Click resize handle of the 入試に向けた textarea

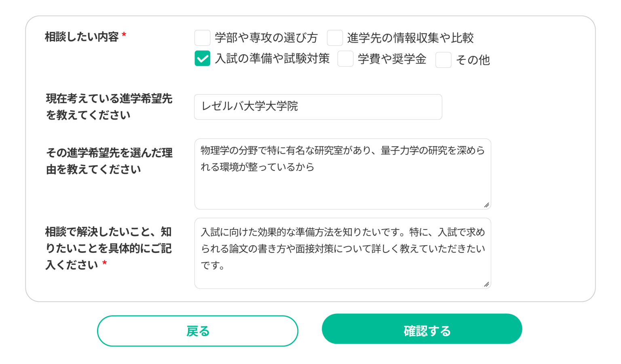click(486, 284)
